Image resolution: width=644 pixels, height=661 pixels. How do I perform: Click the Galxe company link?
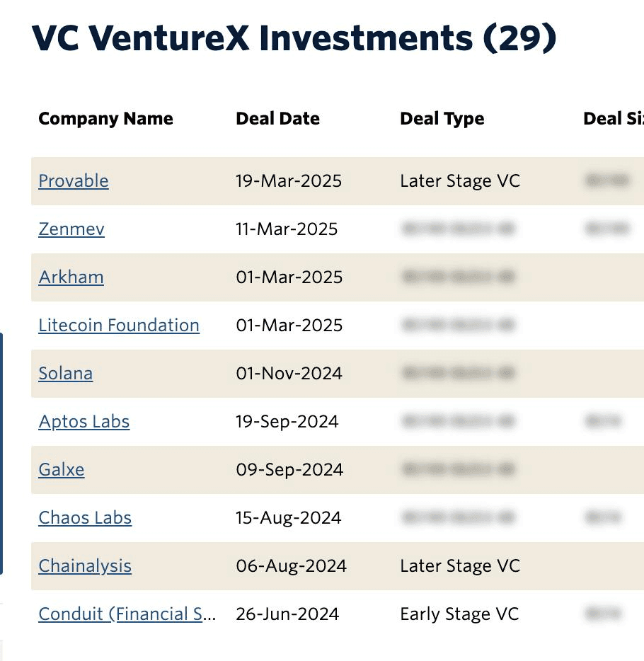(62, 470)
